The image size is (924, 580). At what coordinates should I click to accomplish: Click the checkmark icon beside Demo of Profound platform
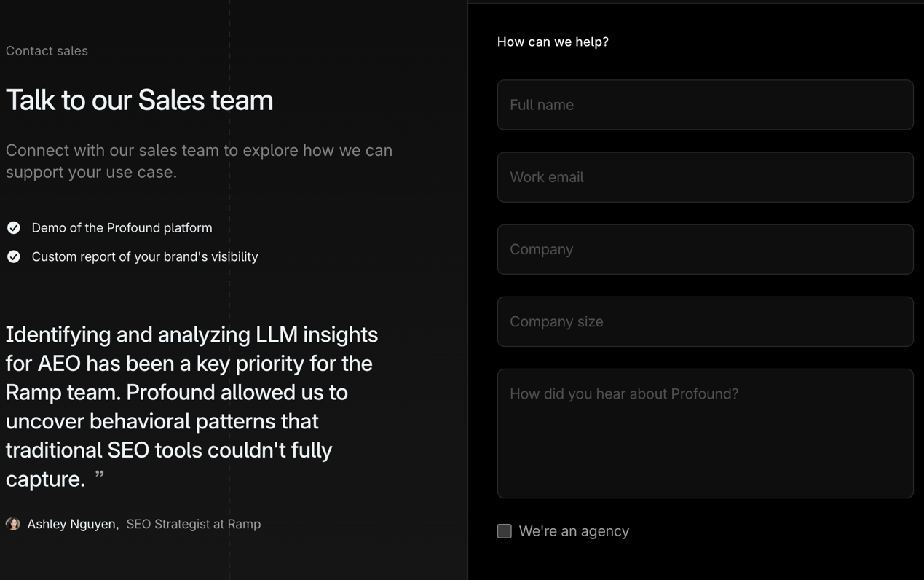click(x=14, y=228)
